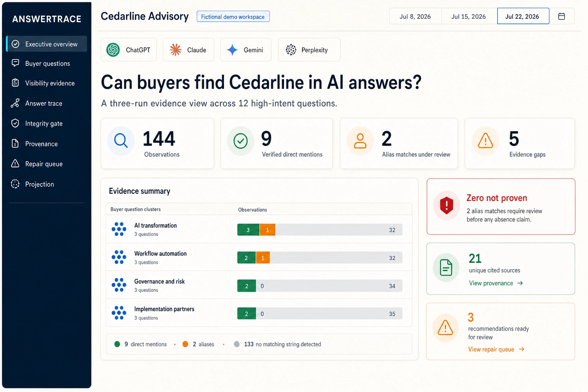The width and height of the screenshot is (588, 392).
Task: Open the calendar date picker icon
Action: click(562, 16)
